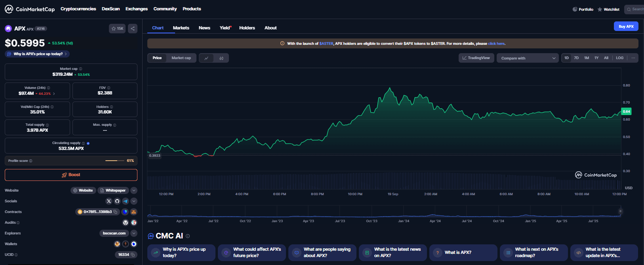Switch to the Markets tab
Viewport: 644px width, 265px height.
[181, 28]
